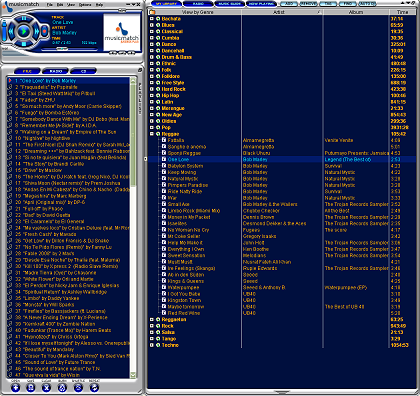Toggle the Repeat playlist button
Viewport: 420px width, 396px height.
click(94, 388)
